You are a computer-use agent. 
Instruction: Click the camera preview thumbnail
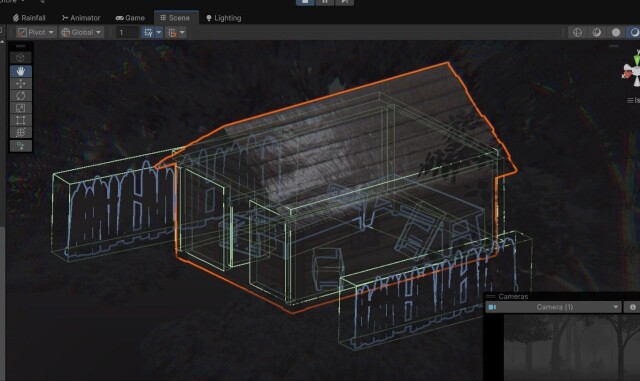pos(571,348)
